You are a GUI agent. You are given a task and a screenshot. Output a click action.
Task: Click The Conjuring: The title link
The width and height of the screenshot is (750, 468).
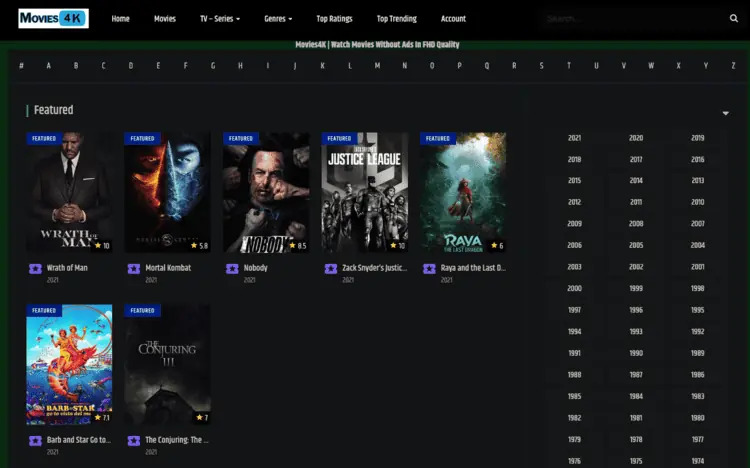176,440
